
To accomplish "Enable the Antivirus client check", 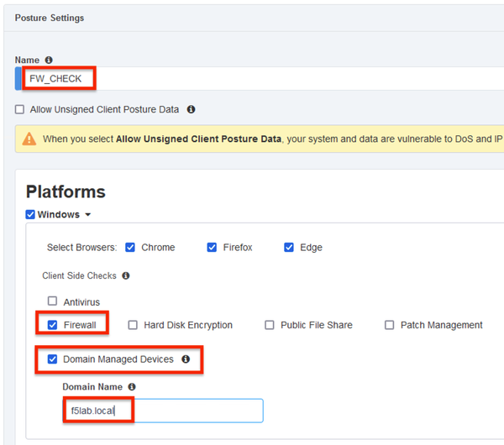I will (52, 301).
